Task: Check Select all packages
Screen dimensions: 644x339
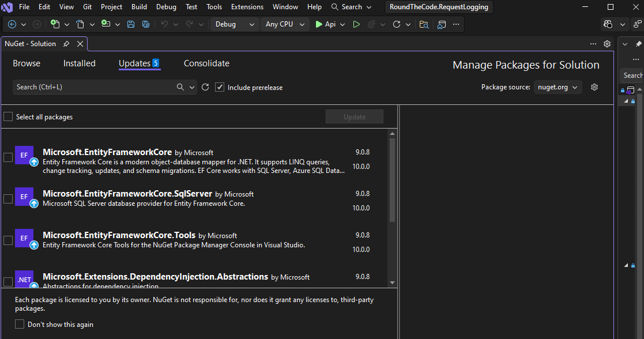Action: tap(8, 116)
